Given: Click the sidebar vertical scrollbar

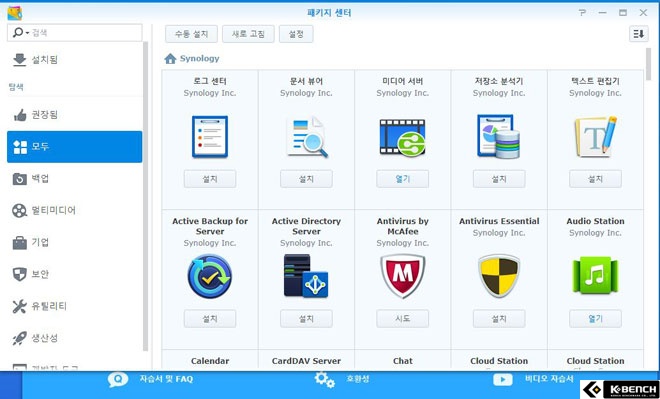Looking at the screenshot, I should [x=145, y=196].
